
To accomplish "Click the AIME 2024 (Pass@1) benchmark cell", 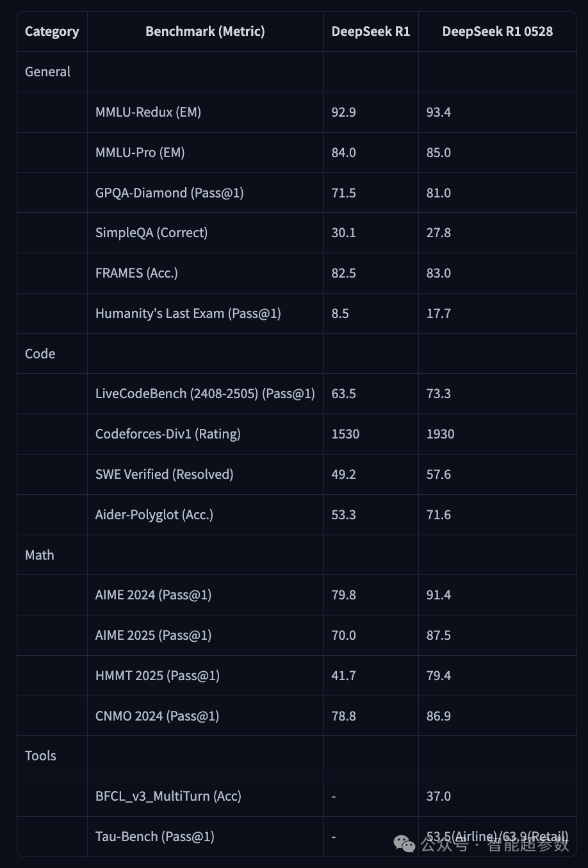I will click(x=153, y=595).
